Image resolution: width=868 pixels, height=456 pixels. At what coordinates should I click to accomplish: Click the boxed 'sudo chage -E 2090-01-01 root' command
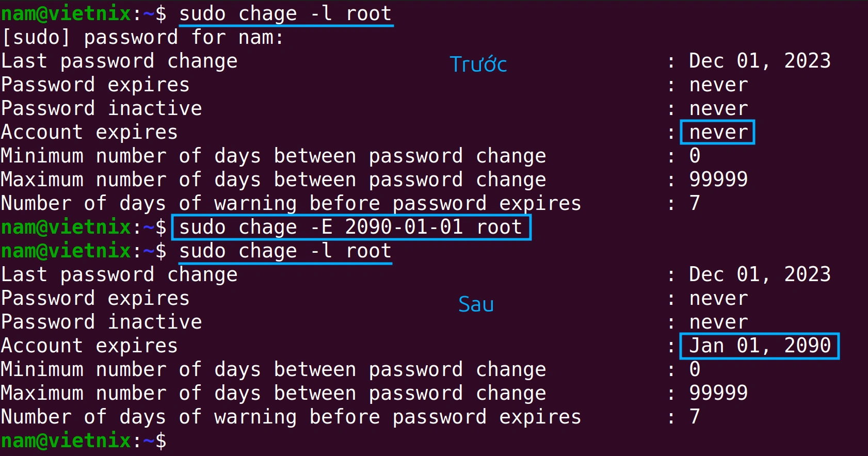[351, 227]
